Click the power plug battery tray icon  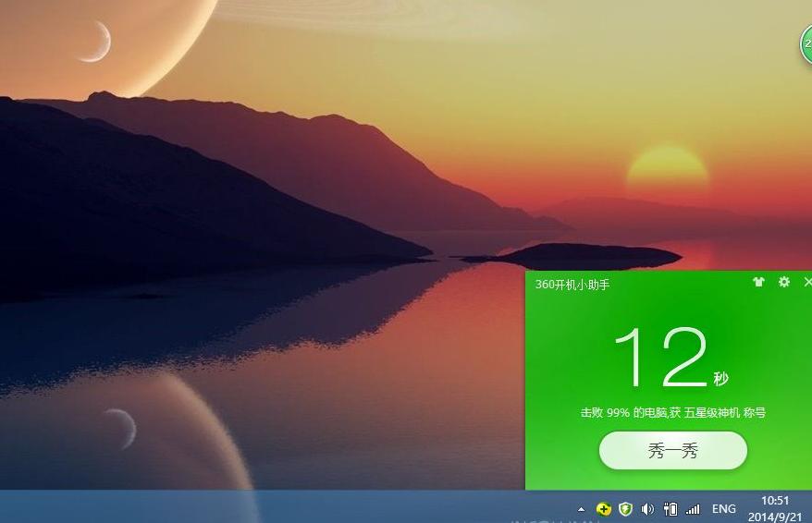[x=671, y=509]
